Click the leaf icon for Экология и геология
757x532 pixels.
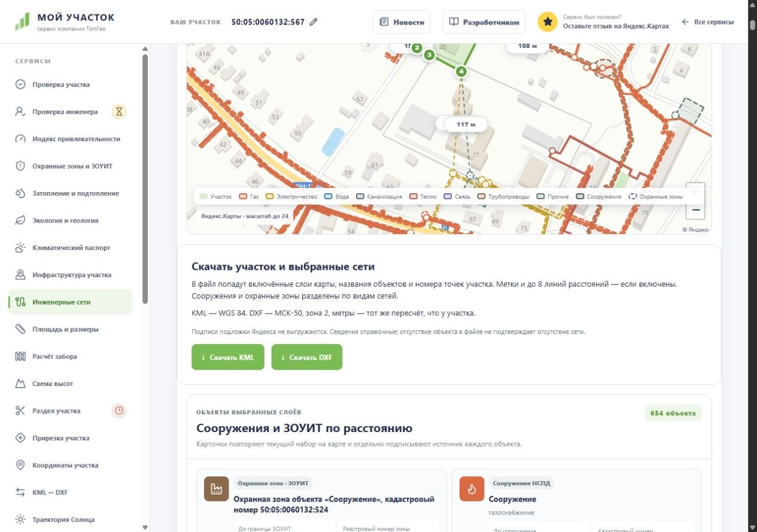click(20, 220)
